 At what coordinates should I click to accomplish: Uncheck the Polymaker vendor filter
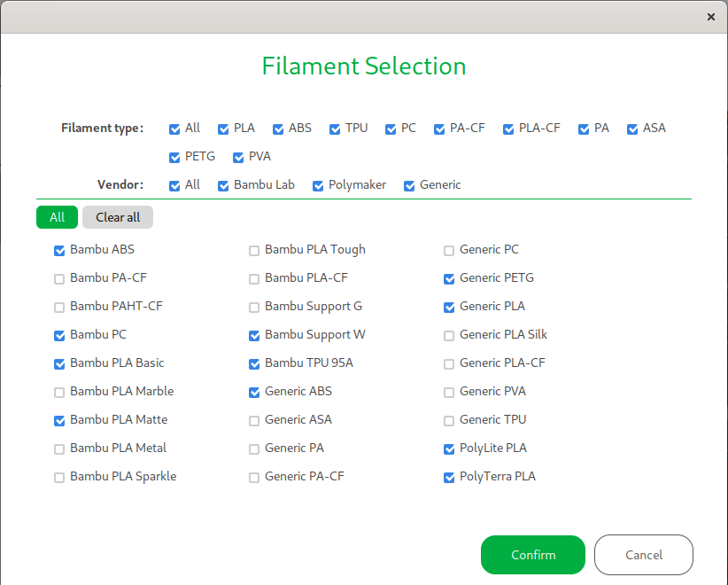click(x=318, y=186)
